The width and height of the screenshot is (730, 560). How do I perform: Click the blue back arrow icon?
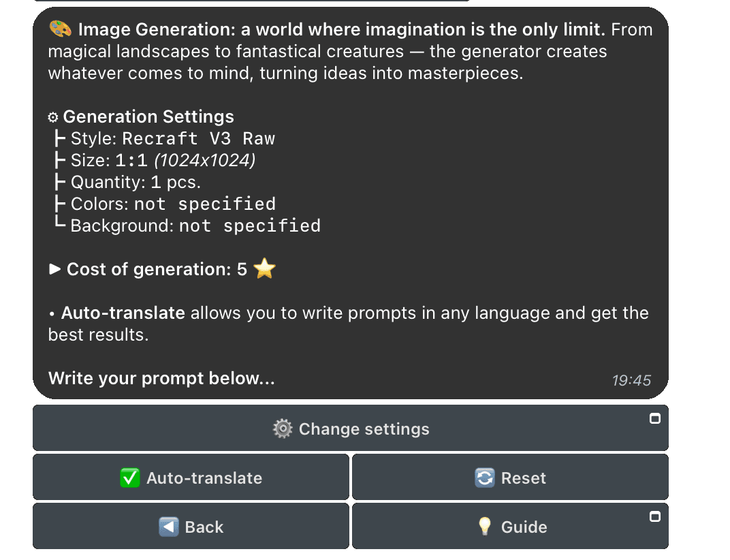(168, 527)
